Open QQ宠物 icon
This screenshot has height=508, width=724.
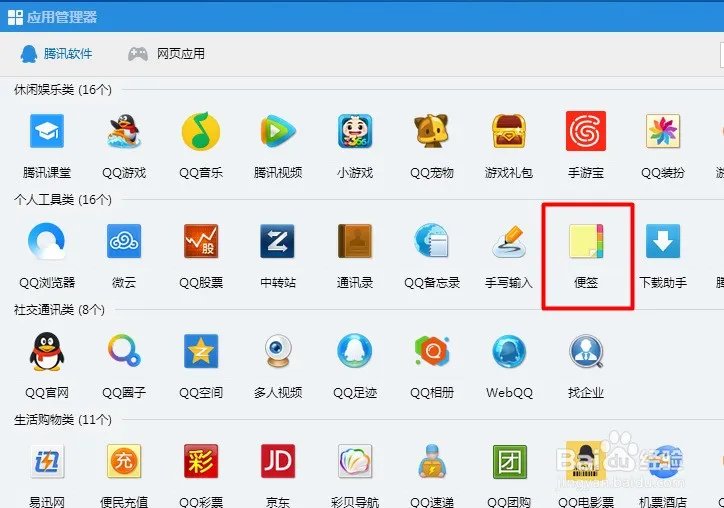click(x=431, y=131)
